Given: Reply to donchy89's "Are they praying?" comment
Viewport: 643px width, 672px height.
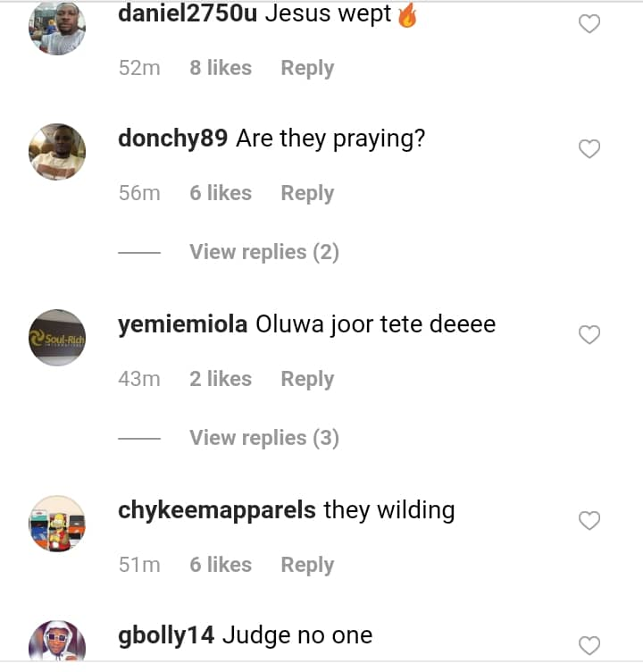Looking at the screenshot, I should tap(307, 193).
